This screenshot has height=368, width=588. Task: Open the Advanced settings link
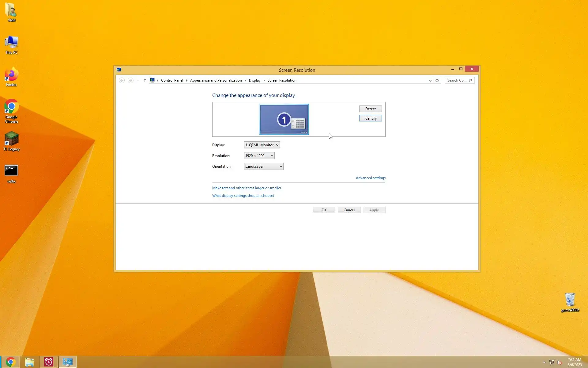[x=371, y=178]
